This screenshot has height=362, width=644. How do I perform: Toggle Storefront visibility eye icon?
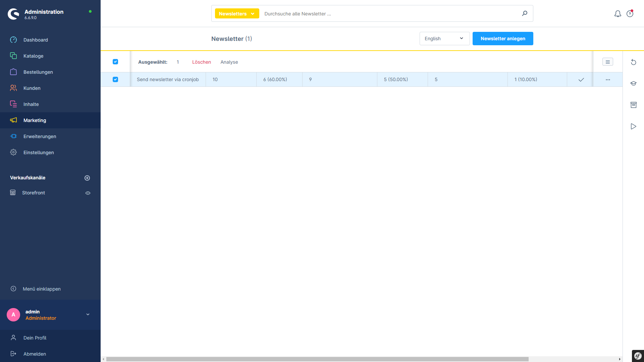click(x=88, y=193)
